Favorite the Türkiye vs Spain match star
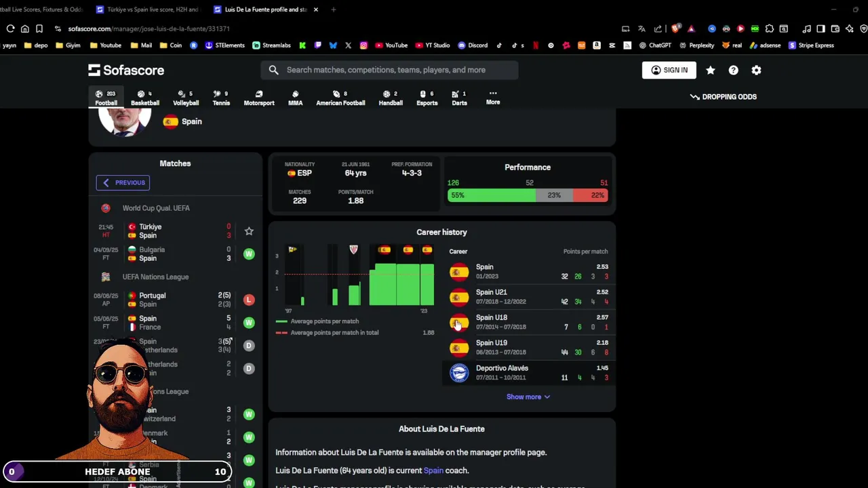868x488 pixels. (249, 231)
